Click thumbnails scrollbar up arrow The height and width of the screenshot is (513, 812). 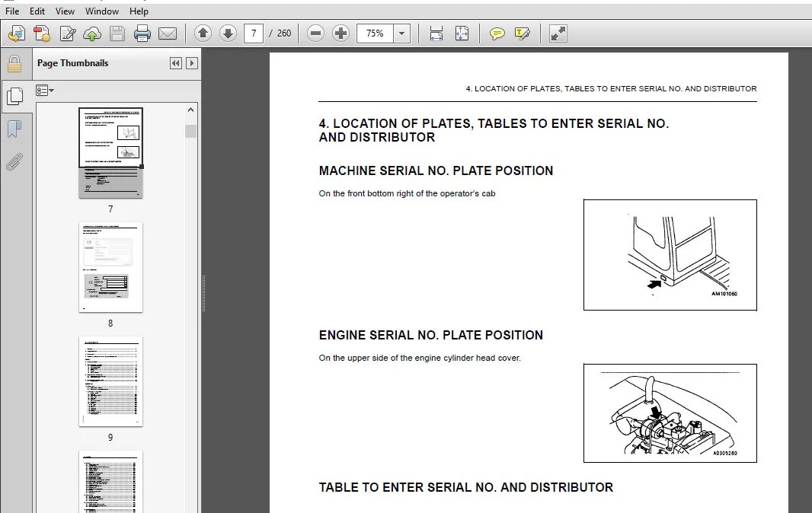coord(190,110)
